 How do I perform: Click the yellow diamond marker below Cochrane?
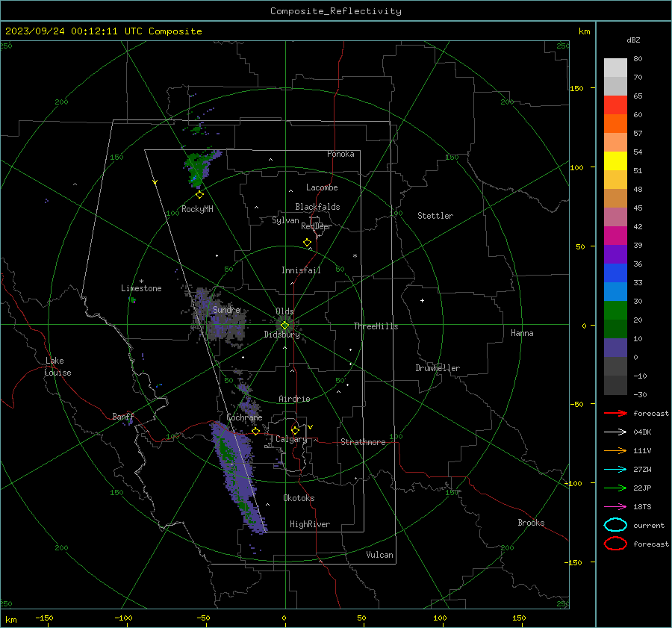(x=256, y=431)
